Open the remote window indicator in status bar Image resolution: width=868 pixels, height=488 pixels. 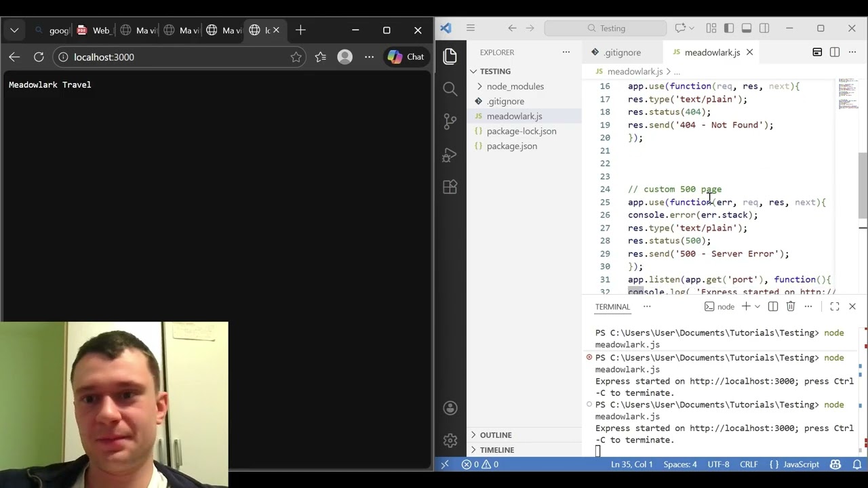(x=445, y=464)
